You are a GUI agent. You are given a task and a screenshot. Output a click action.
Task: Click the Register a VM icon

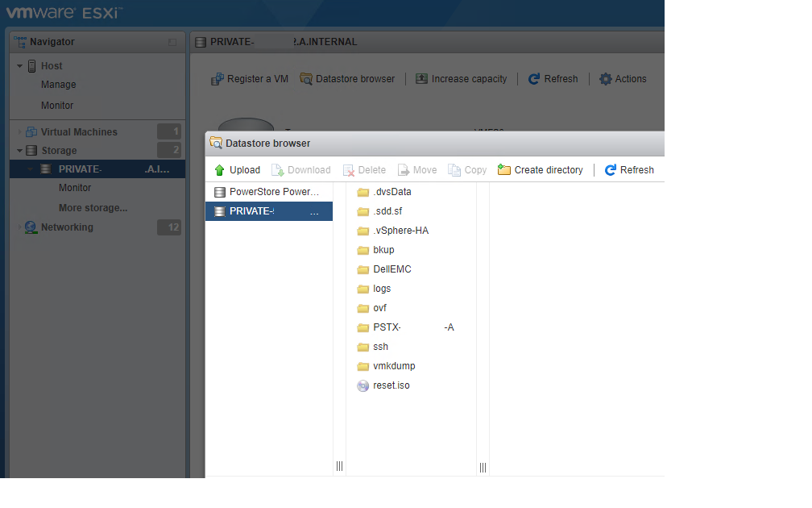(216, 78)
